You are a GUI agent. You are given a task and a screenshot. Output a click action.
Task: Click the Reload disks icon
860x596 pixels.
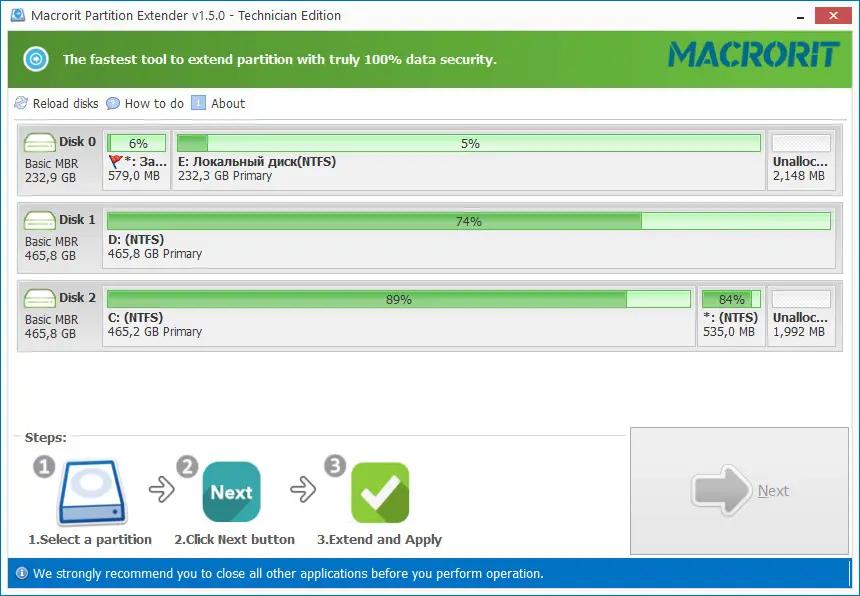21,103
